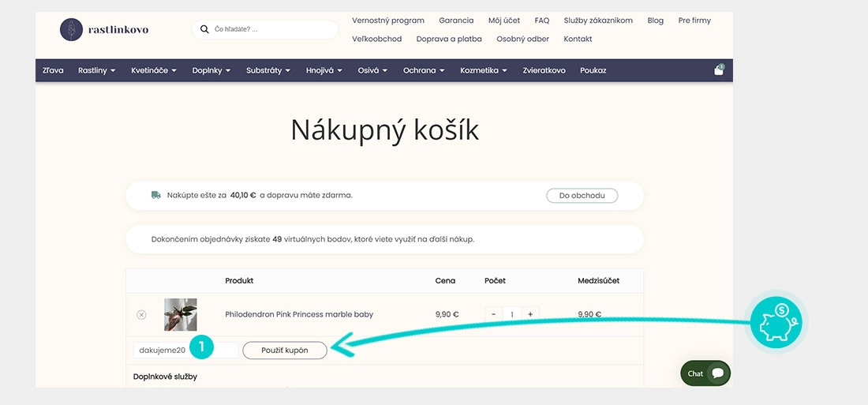
Task: Click the Použiť kupón button
Action: click(285, 351)
